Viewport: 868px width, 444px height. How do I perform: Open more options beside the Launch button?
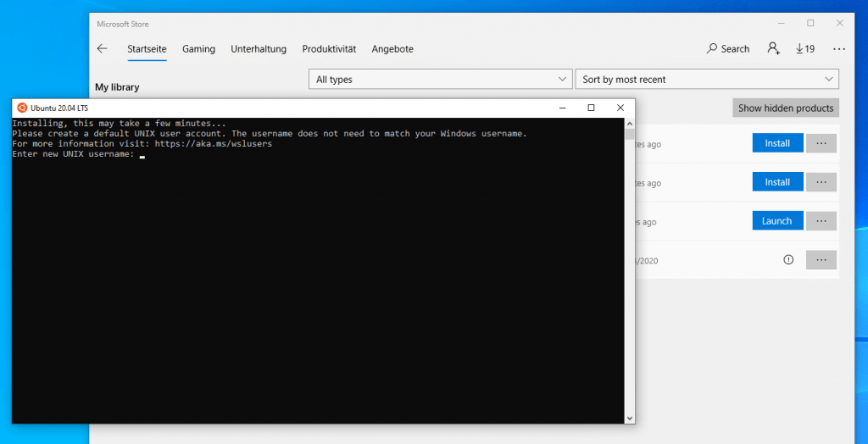821,221
